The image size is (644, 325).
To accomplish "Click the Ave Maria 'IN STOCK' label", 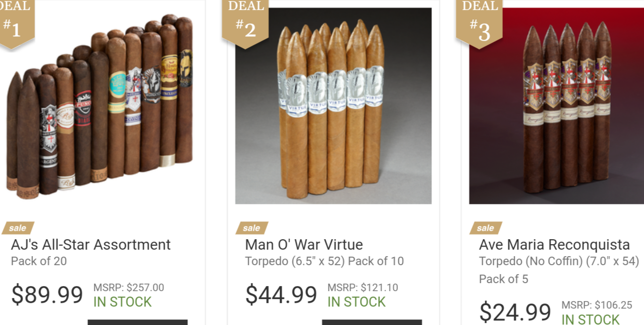I will tap(591, 319).
